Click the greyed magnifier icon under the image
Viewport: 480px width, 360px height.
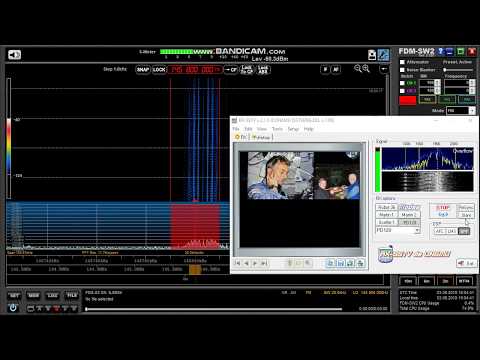(x=308, y=263)
